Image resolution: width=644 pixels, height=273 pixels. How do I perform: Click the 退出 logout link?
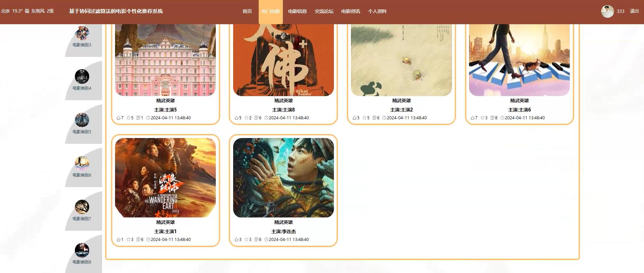point(634,11)
